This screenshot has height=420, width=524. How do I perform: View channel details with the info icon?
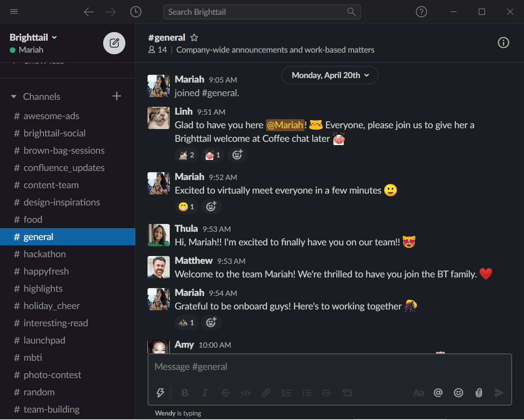(x=503, y=42)
